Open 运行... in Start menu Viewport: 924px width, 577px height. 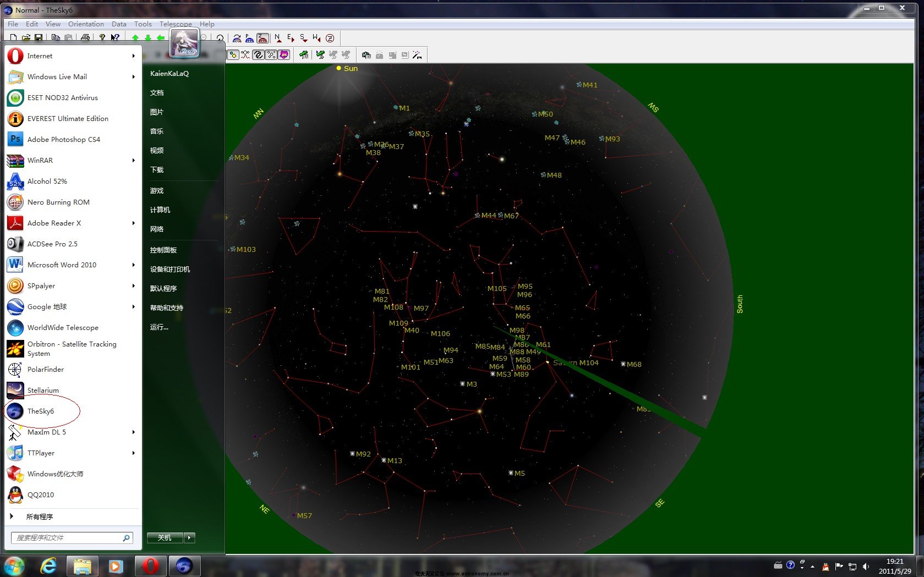point(159,327)
